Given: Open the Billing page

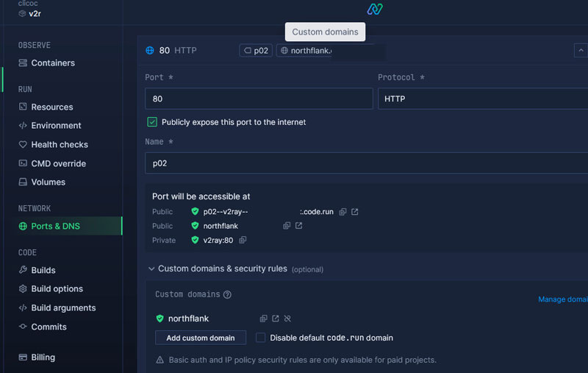Looking at the screenshot, I should click(37, 357).
